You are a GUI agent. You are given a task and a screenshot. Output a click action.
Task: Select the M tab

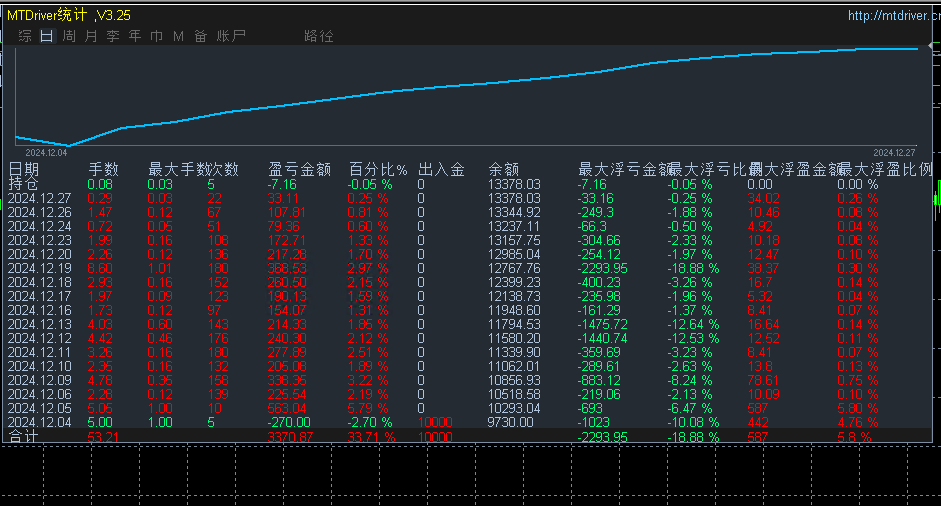(x=179, y=36)
